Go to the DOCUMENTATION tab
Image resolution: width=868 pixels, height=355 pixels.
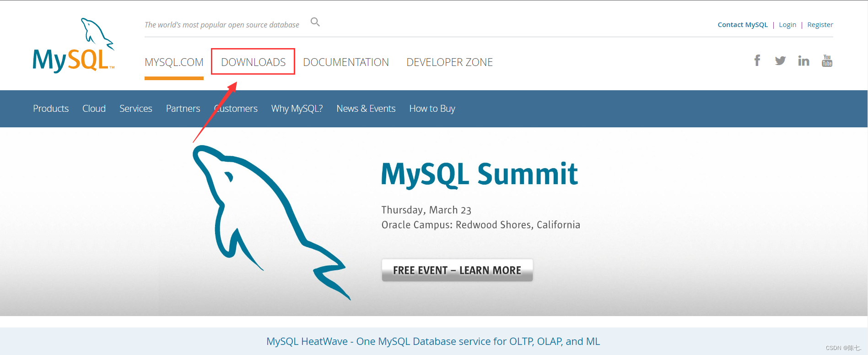pyautogui.click(x=346, y=62)
